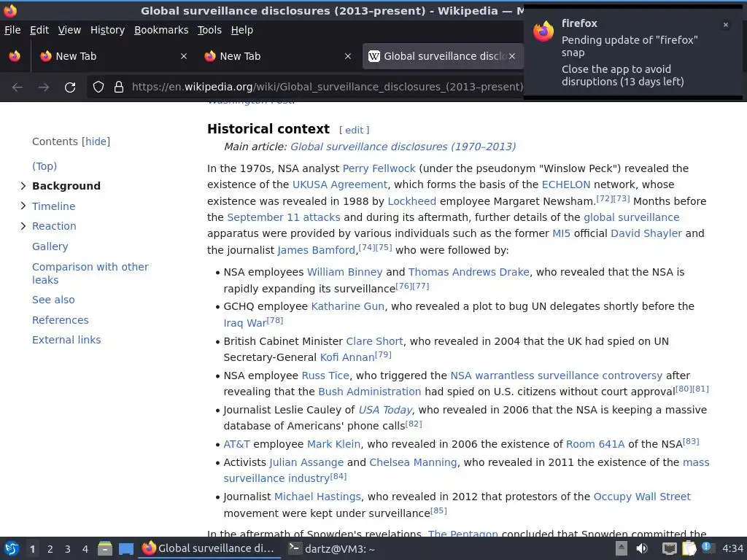Jump to See also section
The image size is (747, 560).
pyautogui.click(x=53, y=300)
